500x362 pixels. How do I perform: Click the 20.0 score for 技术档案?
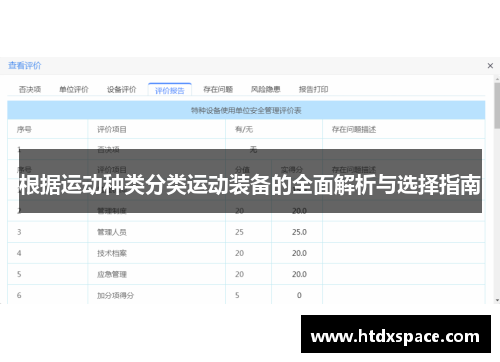tap(299, 253)
